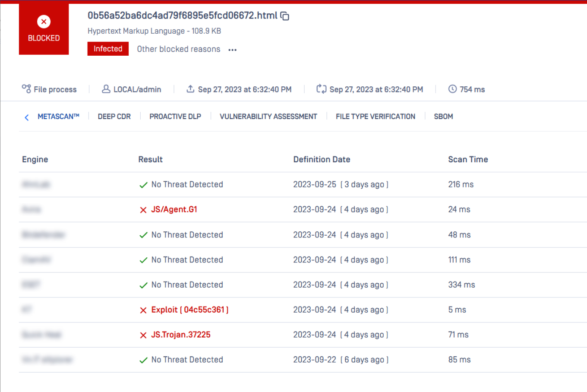
Task: Click the red X beside JS.Trojan.37225
Action: coord(143,335)
